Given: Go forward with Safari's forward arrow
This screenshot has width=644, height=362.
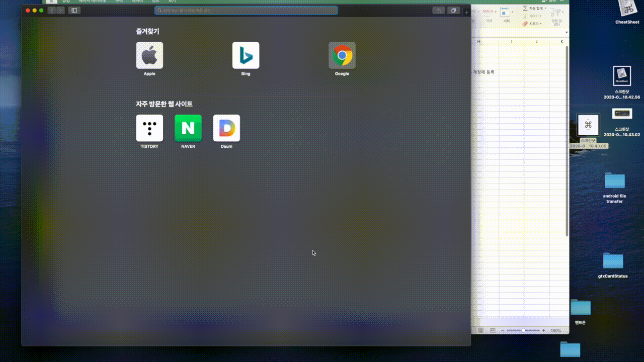Looking at the screenshot, I should (x=60, y=10).
